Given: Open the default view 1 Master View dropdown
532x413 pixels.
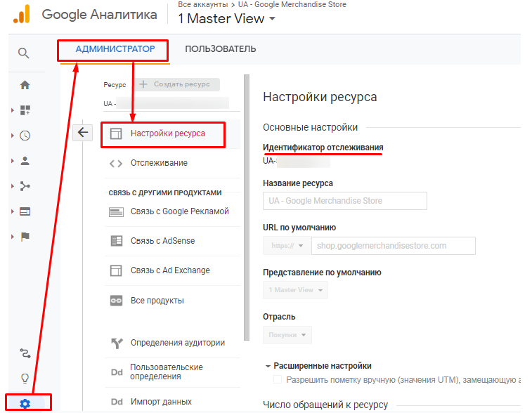Looking at the screenshot, I should tap(295, 290).
